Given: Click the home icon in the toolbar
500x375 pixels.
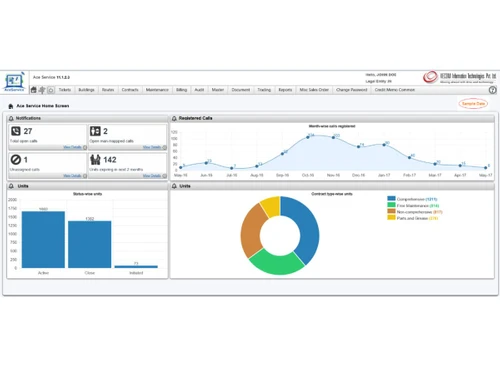Looking at the screenshot, I should click(x=34, y=90).
